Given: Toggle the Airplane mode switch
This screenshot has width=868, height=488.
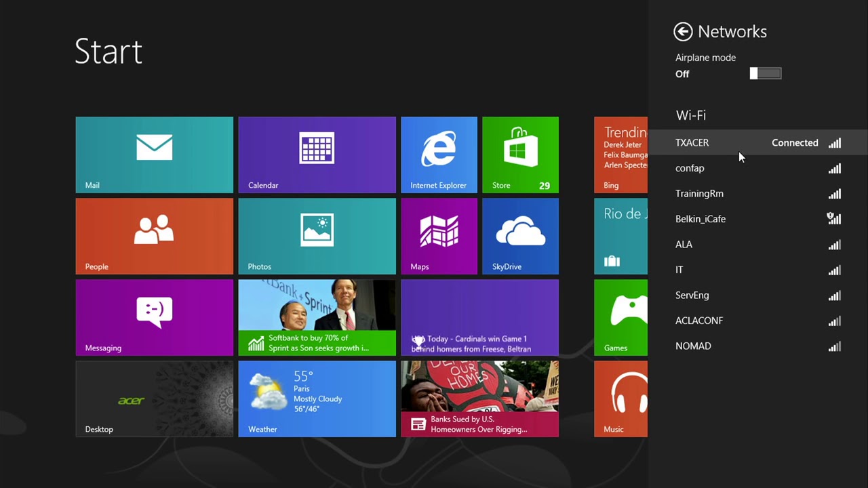Looking at the screenshot, I should point(766,73).
